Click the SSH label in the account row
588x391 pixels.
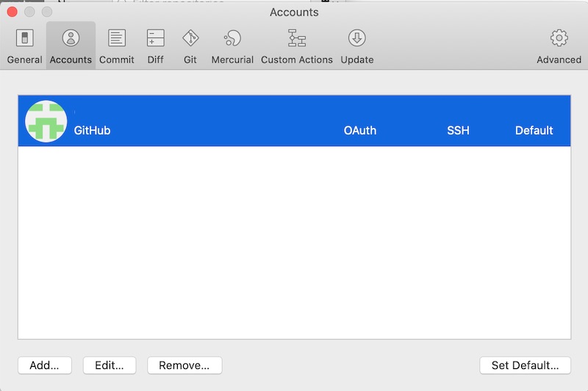coord(458,131)
